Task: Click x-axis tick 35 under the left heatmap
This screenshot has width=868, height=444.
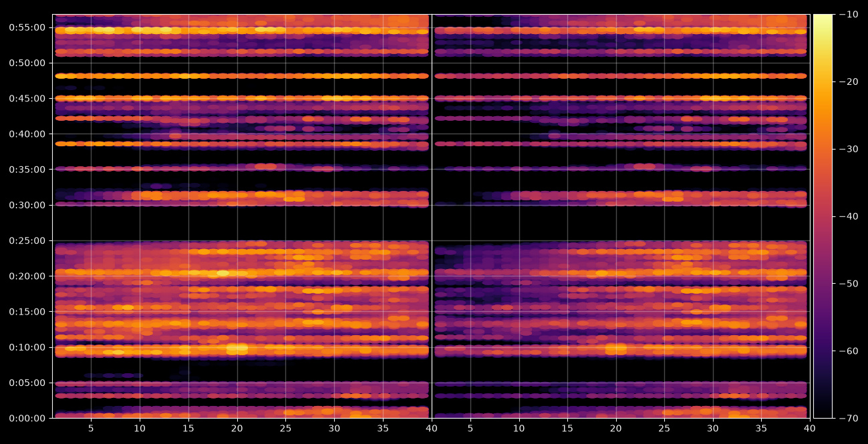Action: click(383, 428)
